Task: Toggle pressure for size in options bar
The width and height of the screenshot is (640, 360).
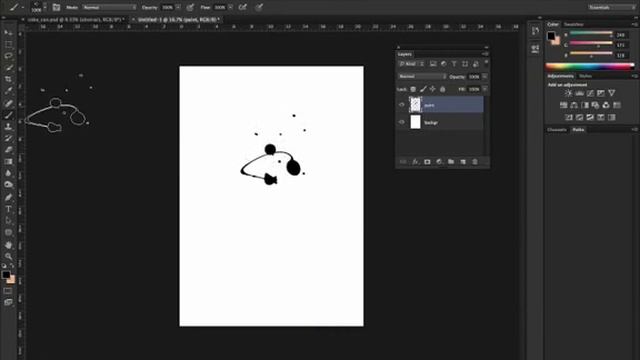Action: [x=259, y=7]
